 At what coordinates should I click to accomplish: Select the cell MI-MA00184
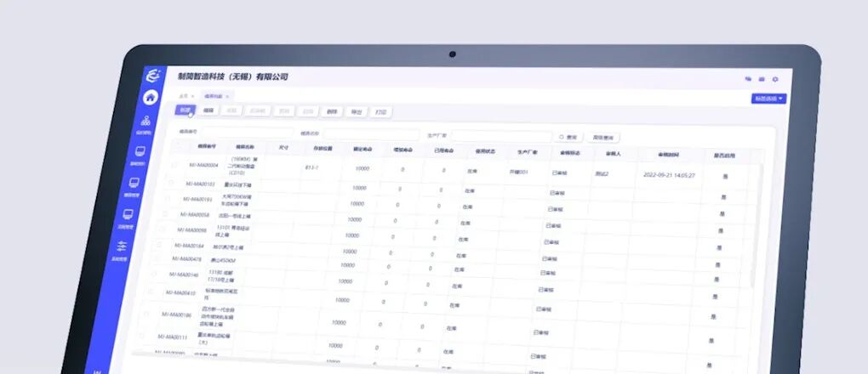[x=189, y=245]
